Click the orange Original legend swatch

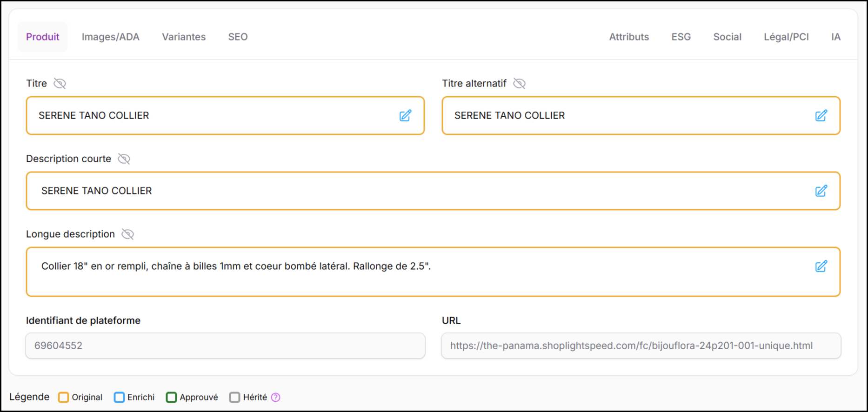pos(64,397)
